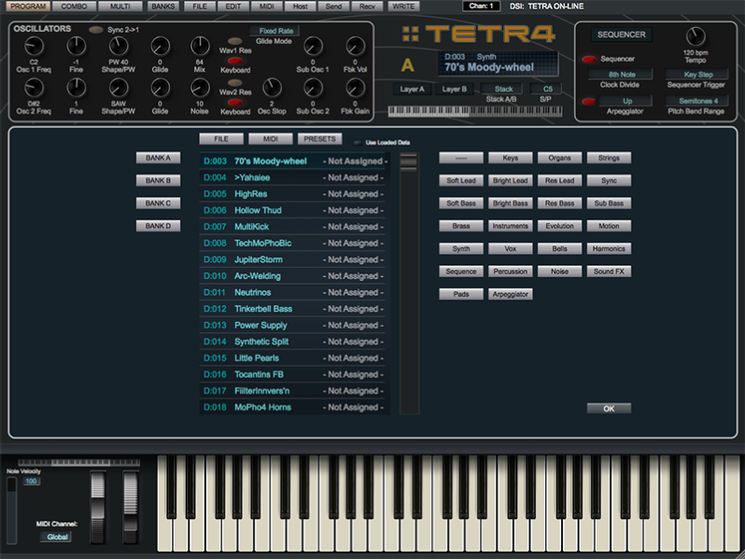Click the Osc Mix knob

(199, 46)
